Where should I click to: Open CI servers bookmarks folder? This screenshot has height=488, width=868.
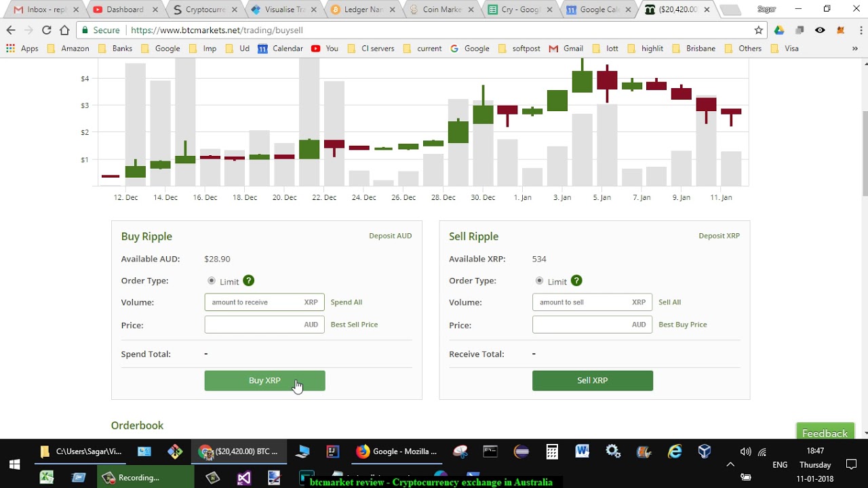(x=370, y=49)
